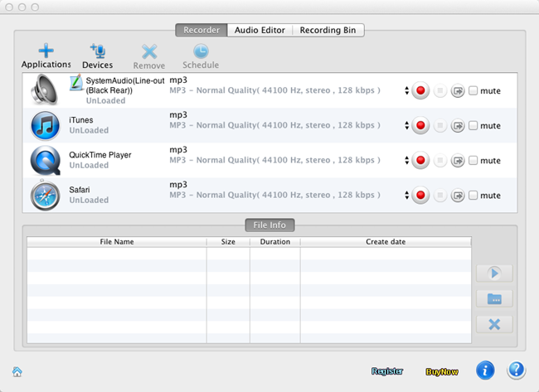Expand format selector for iTunes row
The image size is (539, 392).
406,126
